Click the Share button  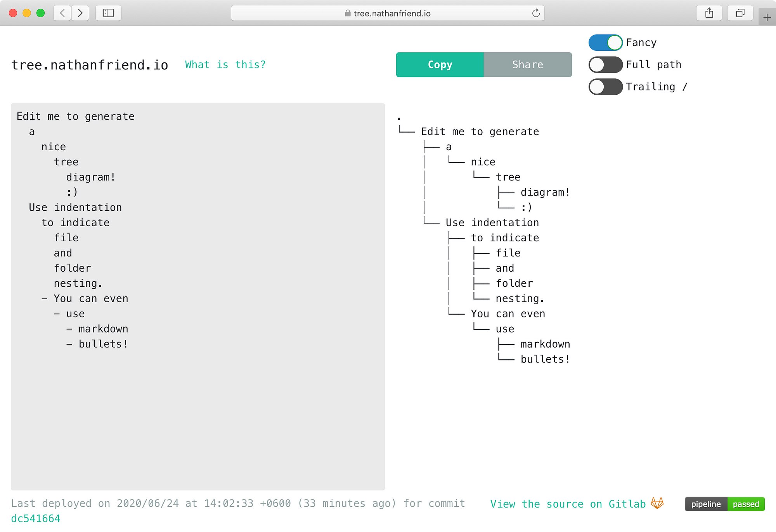click(528, 65)
